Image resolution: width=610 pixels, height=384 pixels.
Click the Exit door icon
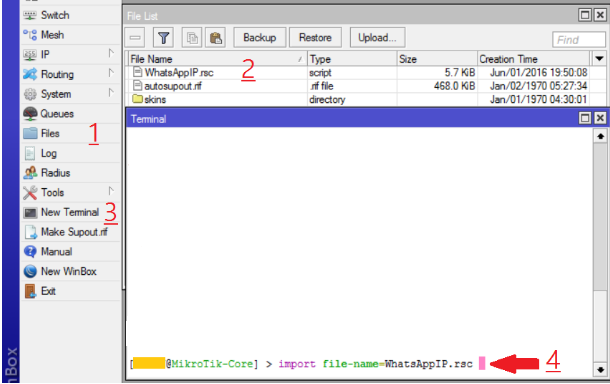click(x=30, y=291)
